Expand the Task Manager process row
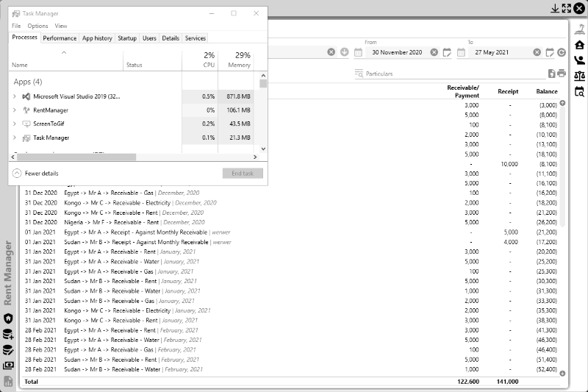The width and height of the screenshot is (588, 392). (x=15, y=138)
